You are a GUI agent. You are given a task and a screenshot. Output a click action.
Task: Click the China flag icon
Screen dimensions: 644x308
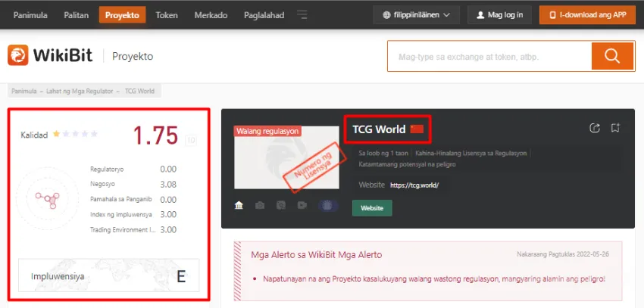[x=417, y=129]
